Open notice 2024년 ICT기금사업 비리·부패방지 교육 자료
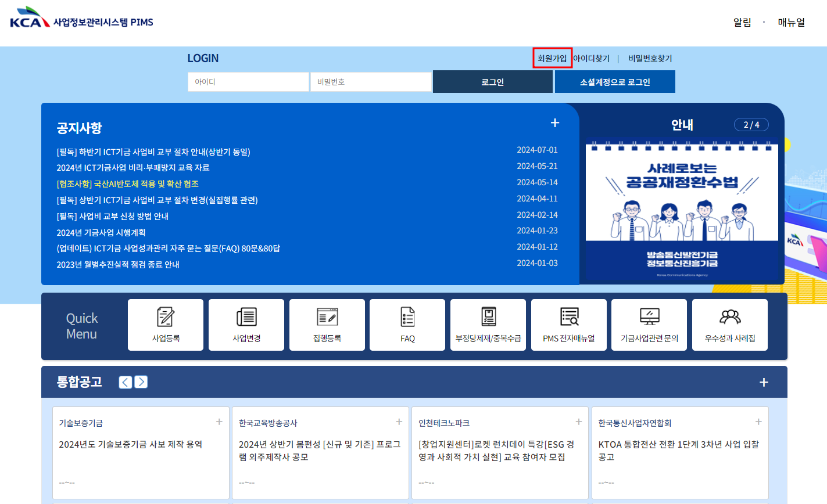The image size is (827, 504). pyautogui.click(x=133, y=168)
